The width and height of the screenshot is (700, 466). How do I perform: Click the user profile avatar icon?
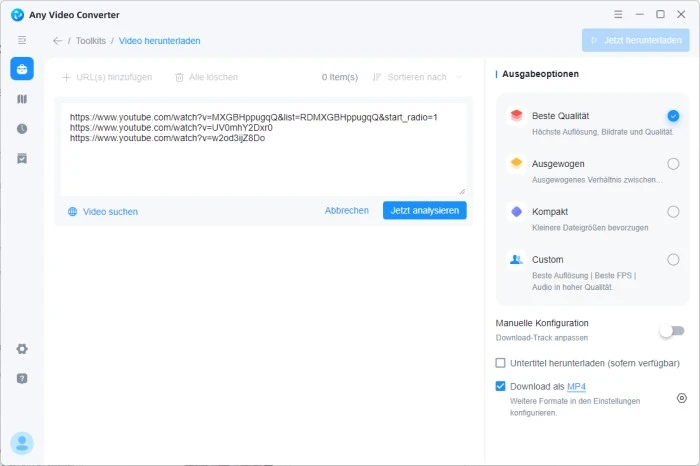[22, 442]
